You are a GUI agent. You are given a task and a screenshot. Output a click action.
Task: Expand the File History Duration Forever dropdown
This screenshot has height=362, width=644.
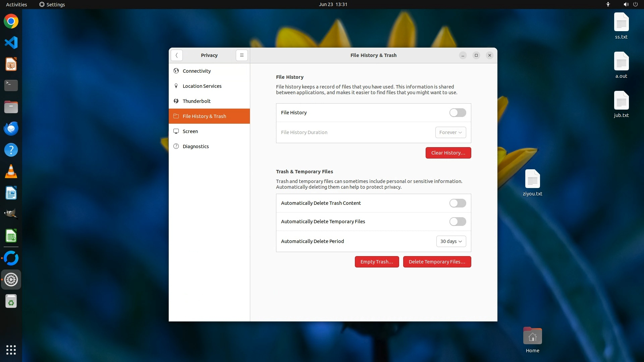pyautogui.click(x=450, y=132)
